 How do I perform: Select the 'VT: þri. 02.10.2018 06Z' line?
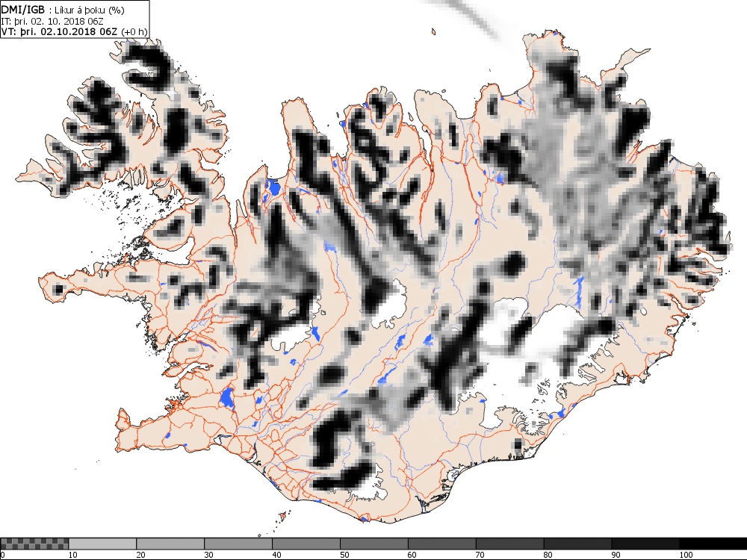coord(60,32)
